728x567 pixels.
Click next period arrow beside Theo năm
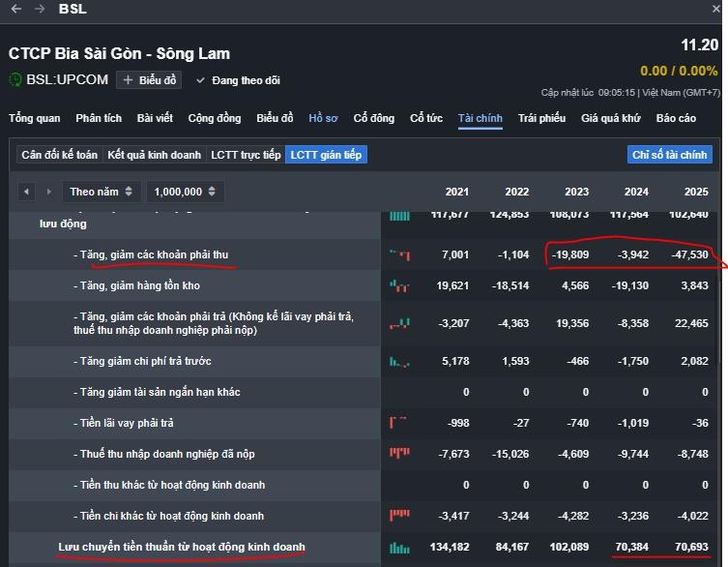point(48,192)
